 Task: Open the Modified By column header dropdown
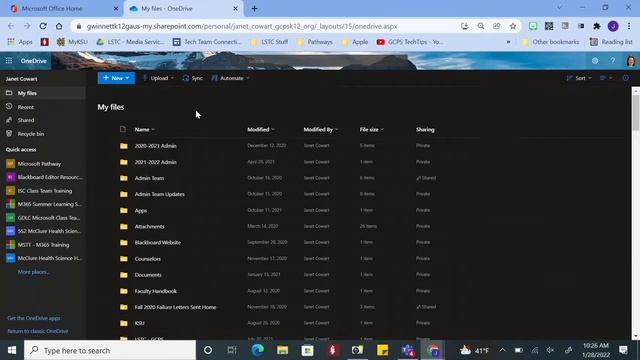[x=320, y=129]
